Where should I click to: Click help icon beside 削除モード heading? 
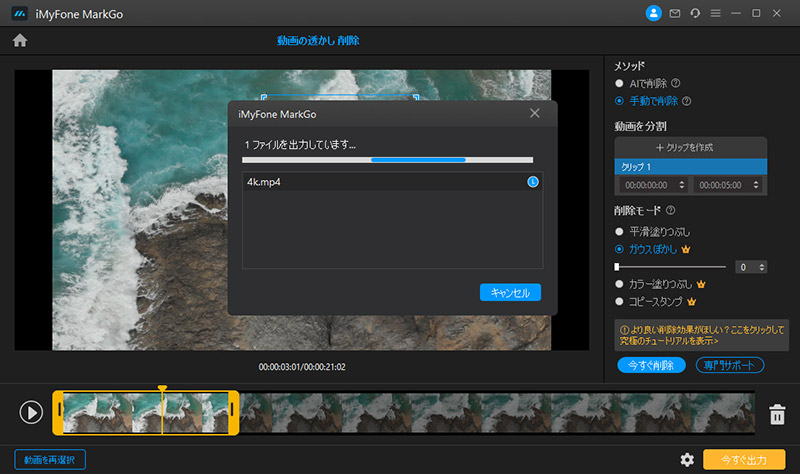[670, 211]
